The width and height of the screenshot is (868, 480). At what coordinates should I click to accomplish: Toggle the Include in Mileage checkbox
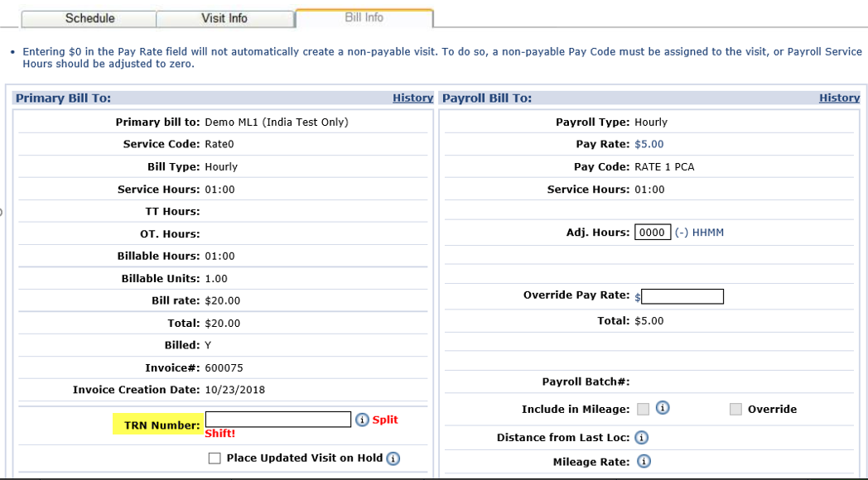coord(644,409)
